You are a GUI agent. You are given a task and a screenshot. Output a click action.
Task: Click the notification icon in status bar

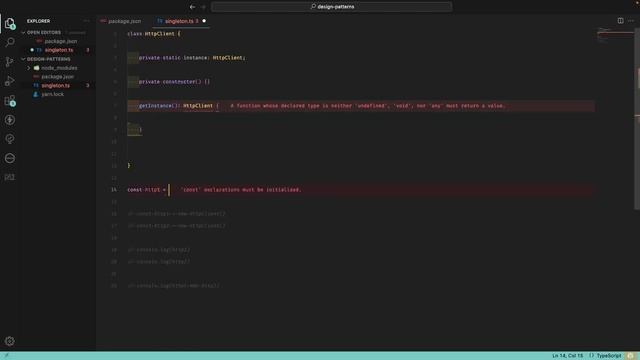631,356
